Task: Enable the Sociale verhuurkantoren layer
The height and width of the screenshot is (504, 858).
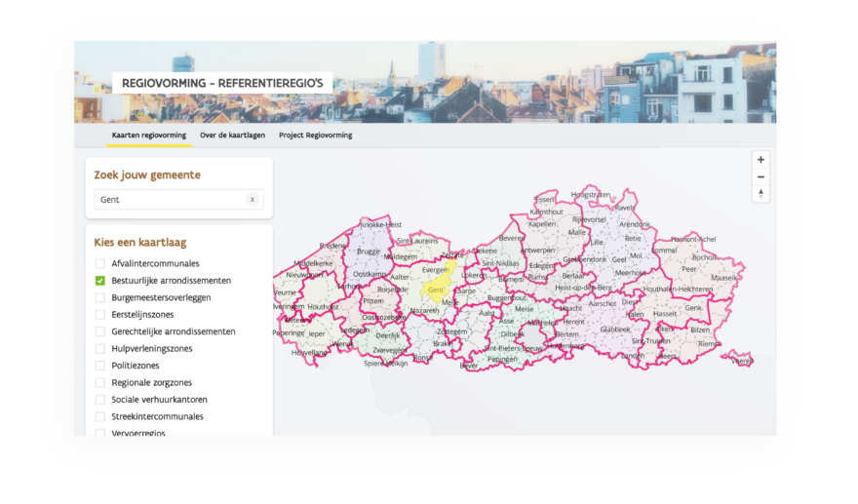Action: pos(100,400)
